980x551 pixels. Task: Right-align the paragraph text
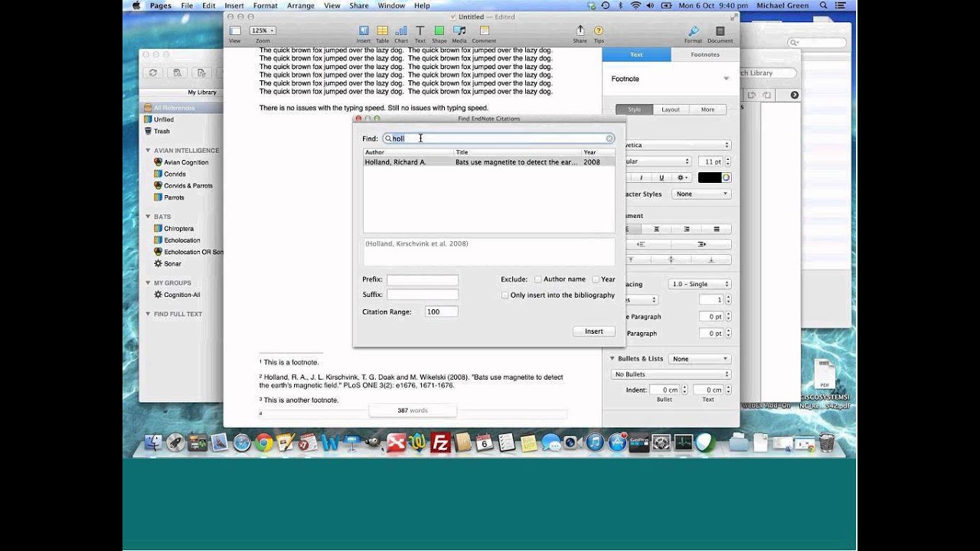coord(686,229)
